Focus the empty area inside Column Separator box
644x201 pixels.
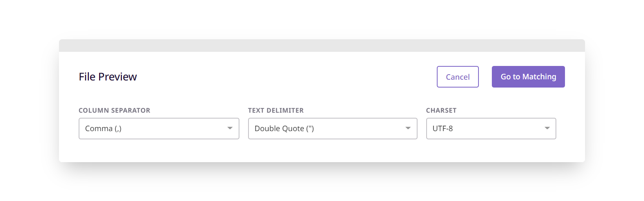[x=173, y=128]
